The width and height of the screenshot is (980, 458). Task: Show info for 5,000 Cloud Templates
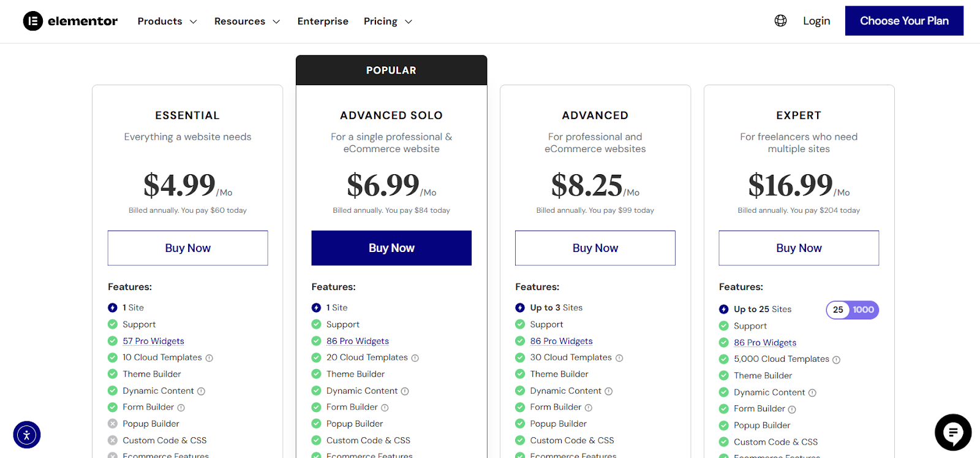pos(837,360)
